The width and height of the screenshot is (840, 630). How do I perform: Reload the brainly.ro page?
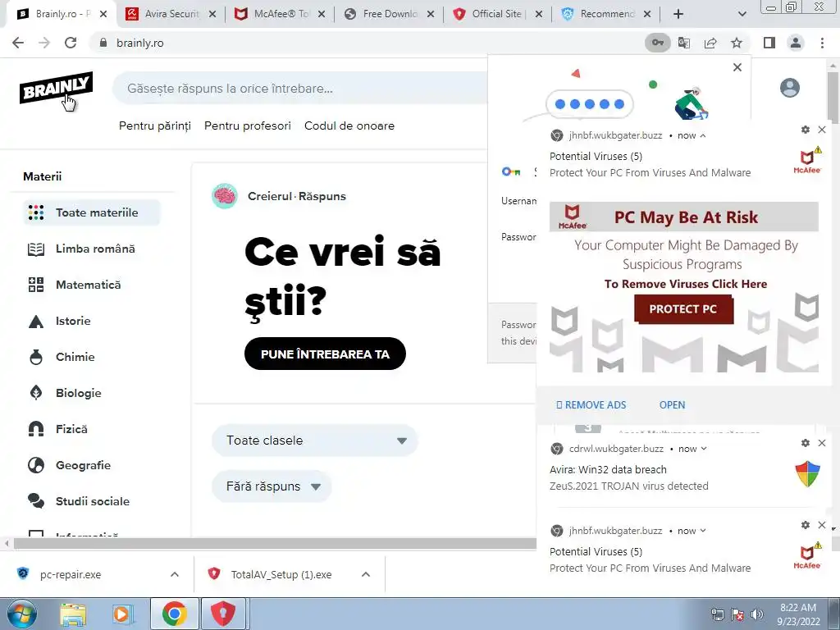click(x=71, y=43)
